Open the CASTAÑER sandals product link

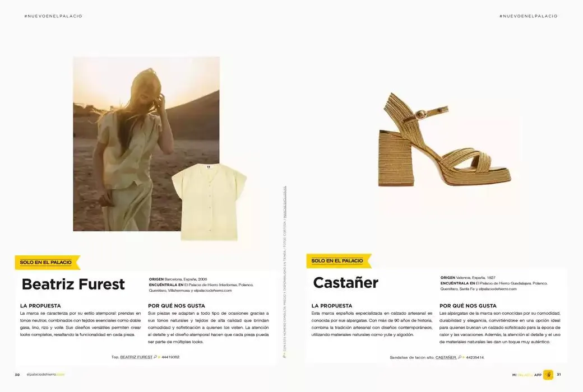[x=446, y=357]
